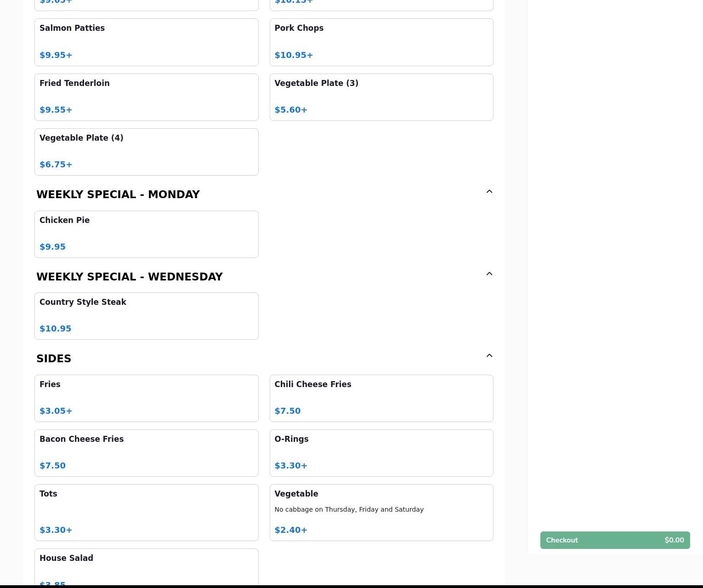Screen dimensions: 703x588
Task: Click the $9.55+ Fried Tenderloin price
Action: (56, 110)
